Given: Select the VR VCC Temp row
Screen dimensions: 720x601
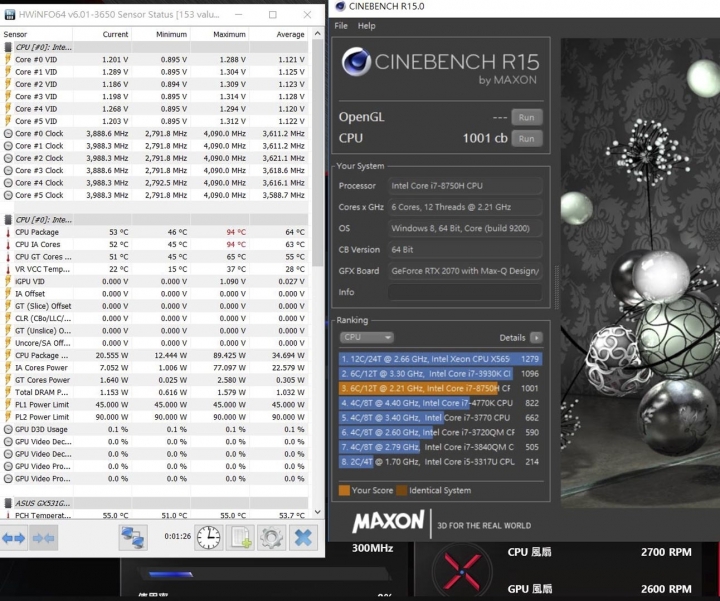Looking at the screenshot, I should coord(154,269).
